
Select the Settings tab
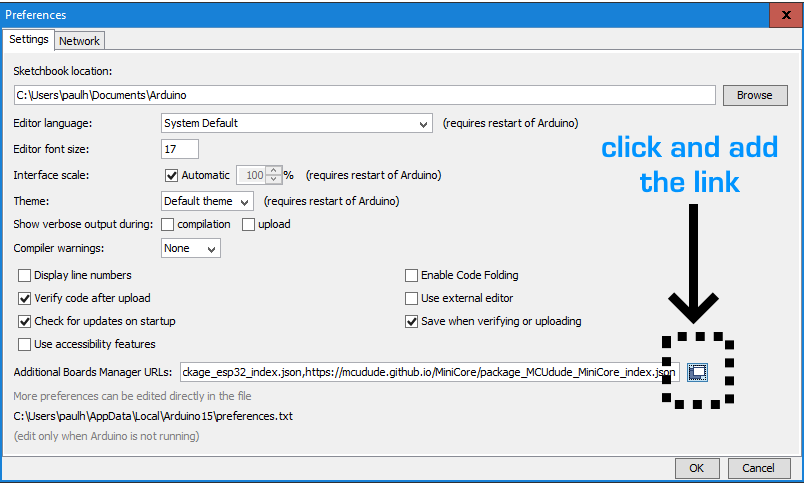[29, 40]
